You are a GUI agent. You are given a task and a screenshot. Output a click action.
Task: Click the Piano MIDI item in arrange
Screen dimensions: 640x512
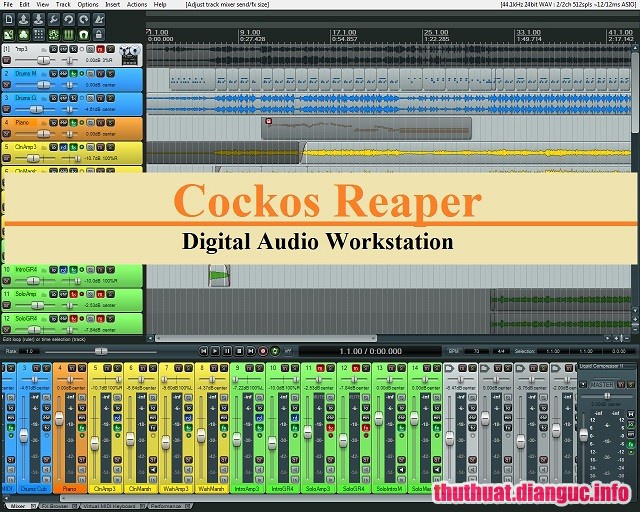pyautogui.click(x=366, y=128)
